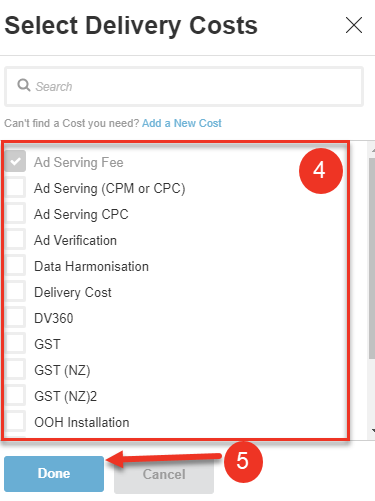
Task: Enable the OOH Installation checkbox
Action: coord(15,421)
